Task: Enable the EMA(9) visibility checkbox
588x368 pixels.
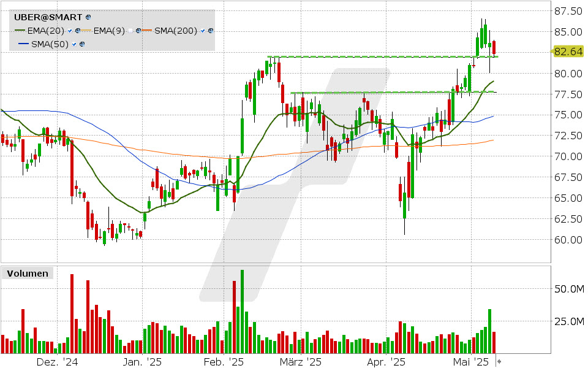Action: tap(130, 31)
